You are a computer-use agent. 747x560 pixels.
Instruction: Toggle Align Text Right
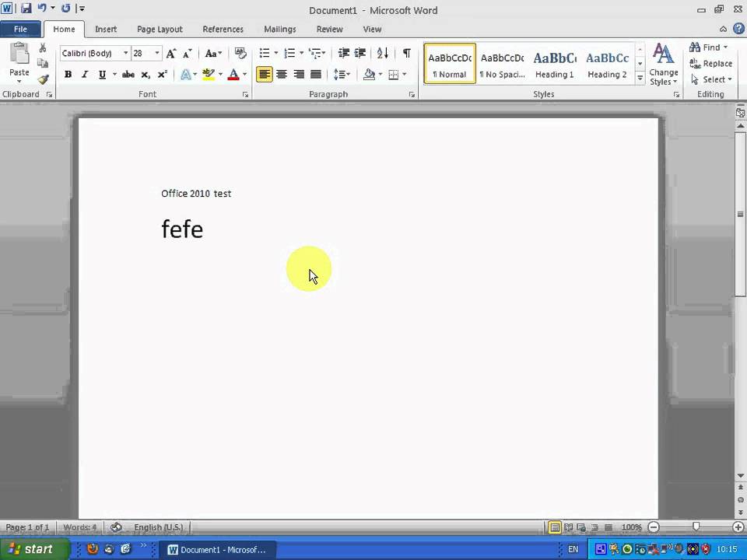coord(299,75)
